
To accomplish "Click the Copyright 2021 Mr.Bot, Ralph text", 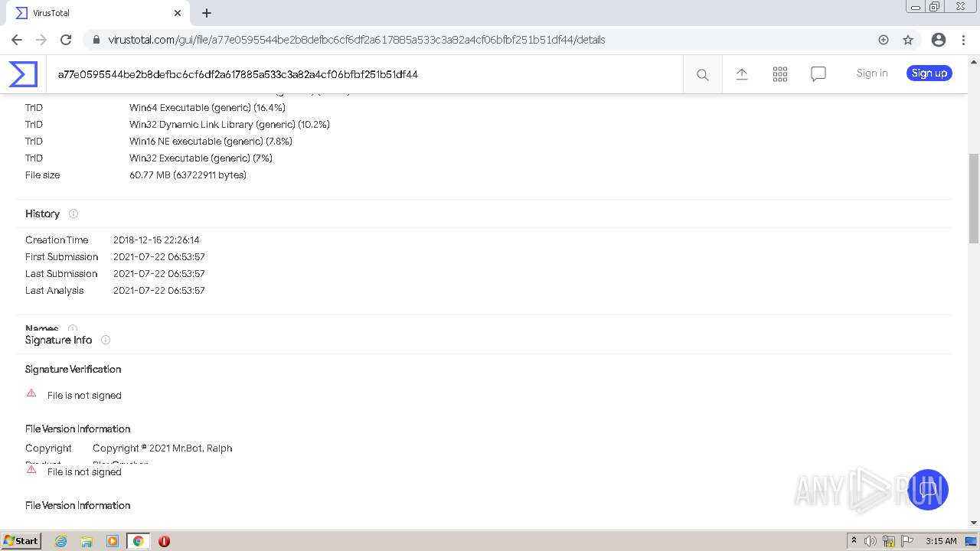I will click(x=162, y=448).
